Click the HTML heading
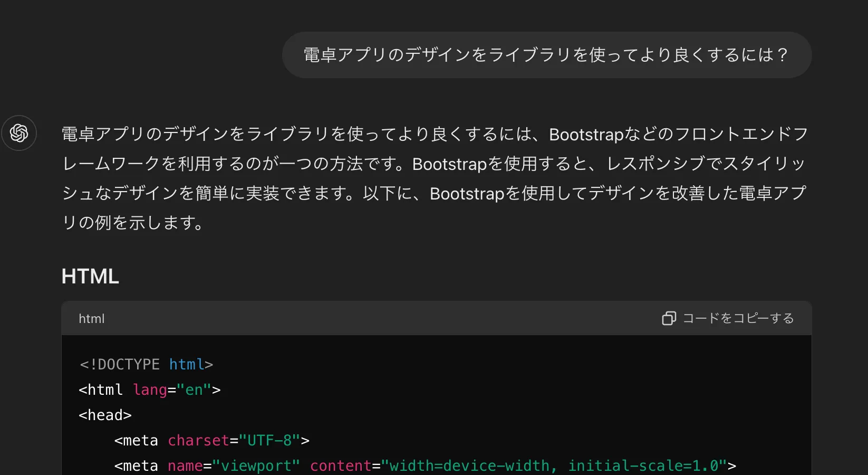Viewport: 868px width, 475px height. point(90,277)
